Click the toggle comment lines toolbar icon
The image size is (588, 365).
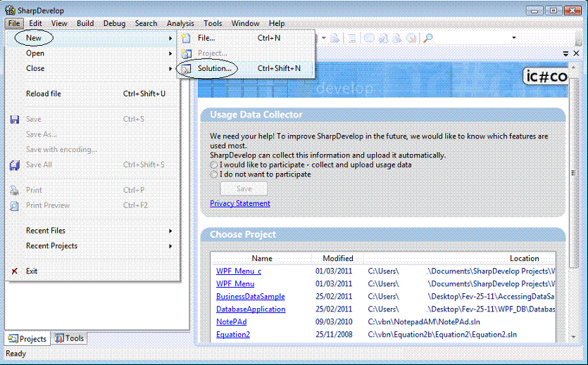pyautogui.click(x=351, y=38)
